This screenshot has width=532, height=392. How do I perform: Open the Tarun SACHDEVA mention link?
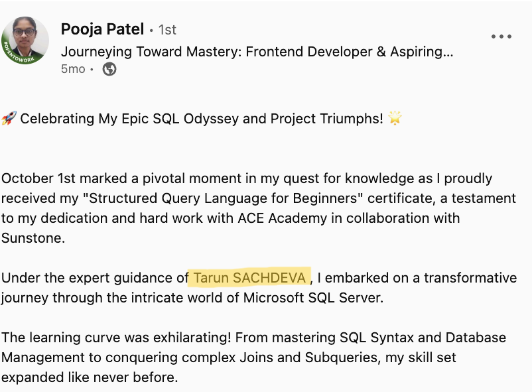249,278
